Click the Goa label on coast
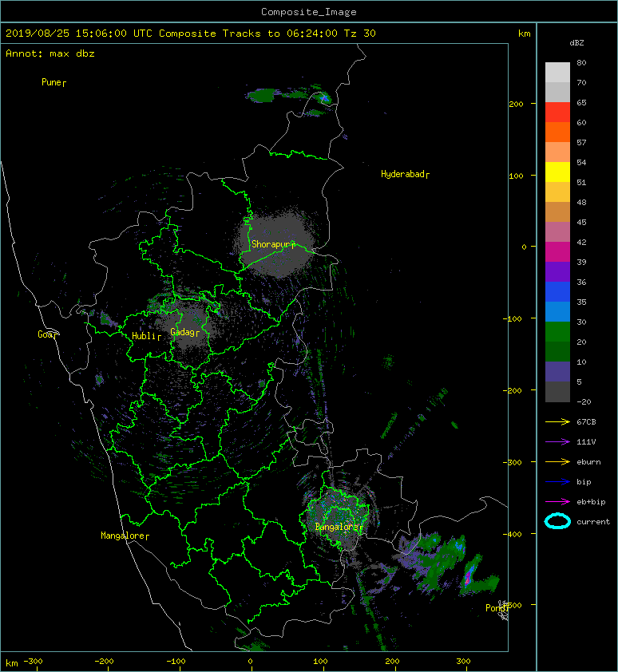This screenshot has width=618, height=672. point(47,334)
